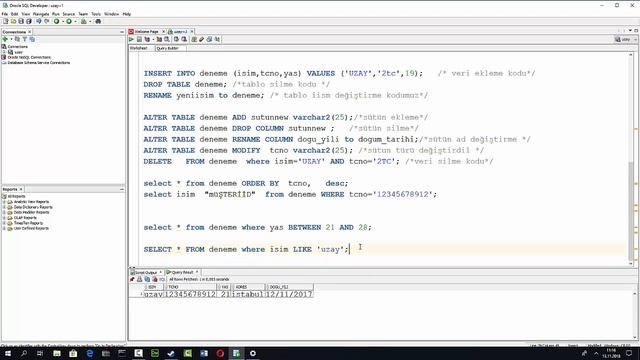The width and height of the screenshot is (640, 360).
Task: Click the SQL History icon
Action: pos(209,40)
